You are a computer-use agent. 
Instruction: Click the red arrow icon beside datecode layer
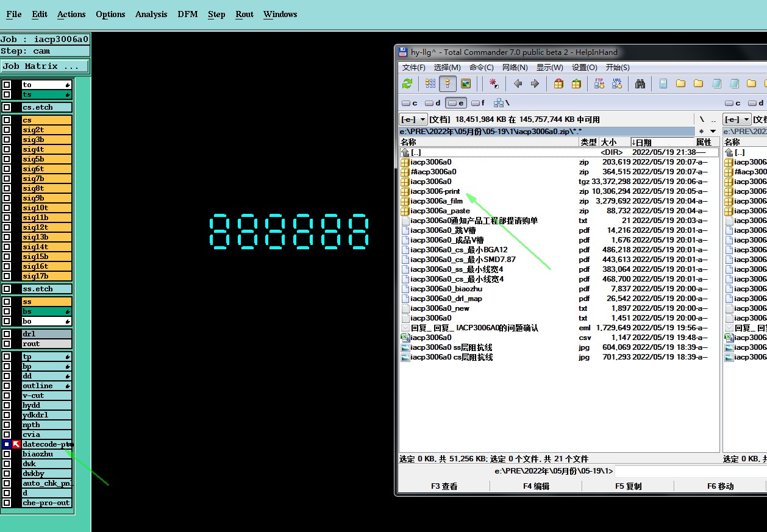pos(16,444)
